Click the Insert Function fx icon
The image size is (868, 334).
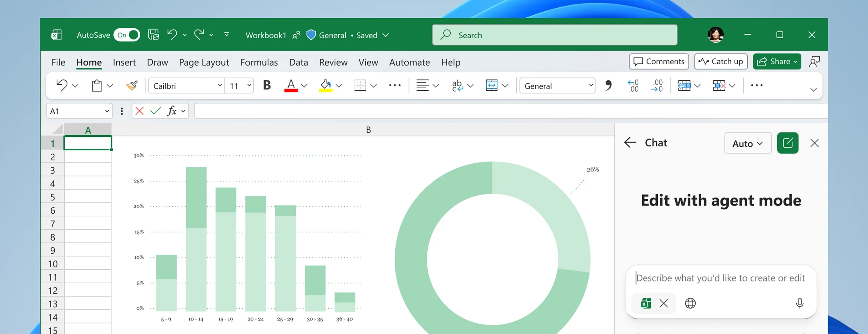(172, 111)
